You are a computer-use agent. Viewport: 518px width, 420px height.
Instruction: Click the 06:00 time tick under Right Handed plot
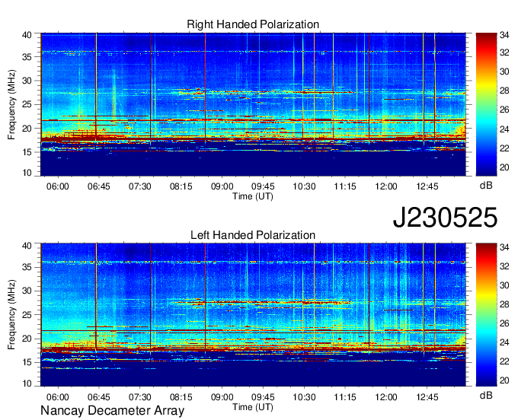[x=57, y=186]
